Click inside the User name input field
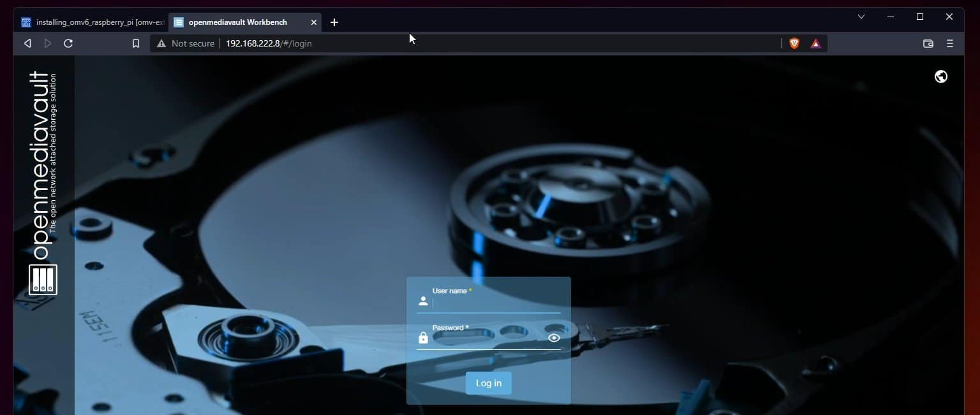The height and width of the screenshot is (415, 980). (x=498, y=303)
